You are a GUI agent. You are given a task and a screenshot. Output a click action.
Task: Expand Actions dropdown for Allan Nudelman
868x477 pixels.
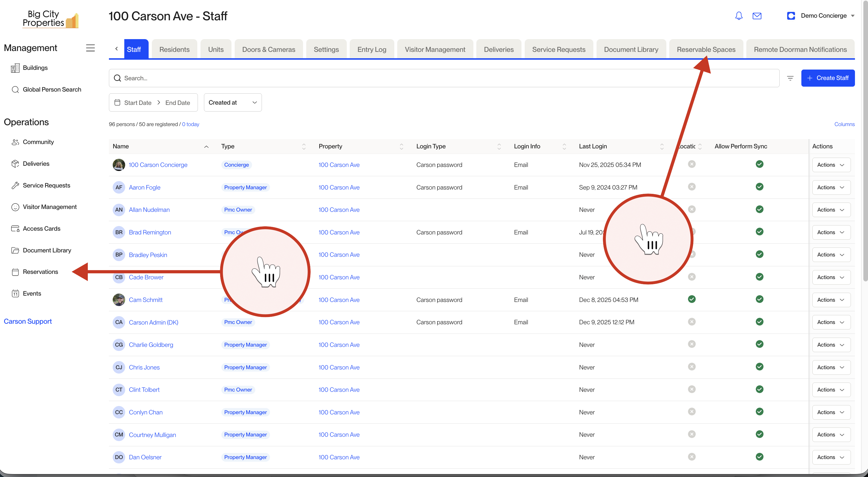[x=831, y=210]
